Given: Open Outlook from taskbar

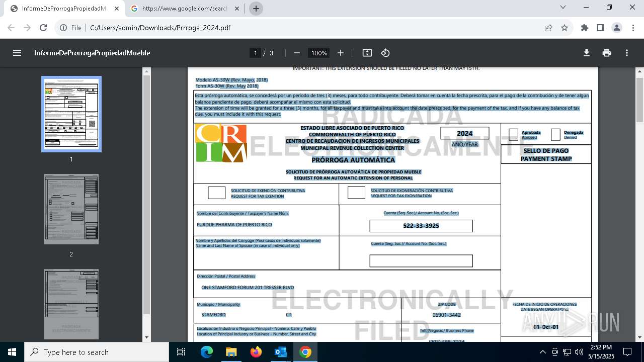Looking at the screenshot, I should [280, 352].
